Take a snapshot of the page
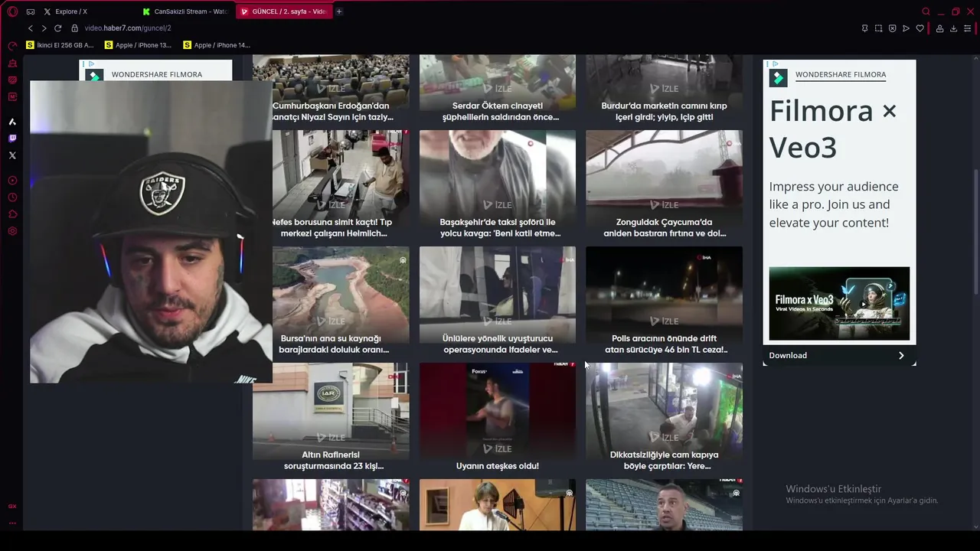 coord(878,28)
